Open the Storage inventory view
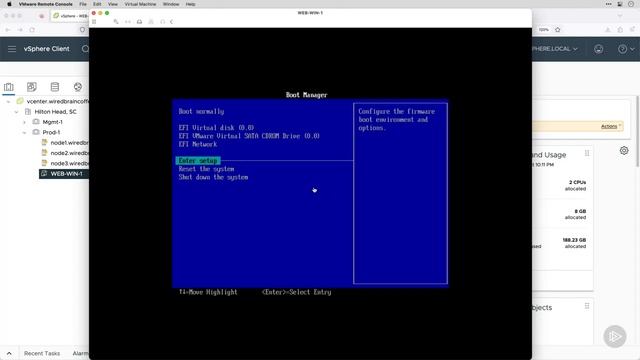Screen dimensions: 640x360 [x=55, y=87]
